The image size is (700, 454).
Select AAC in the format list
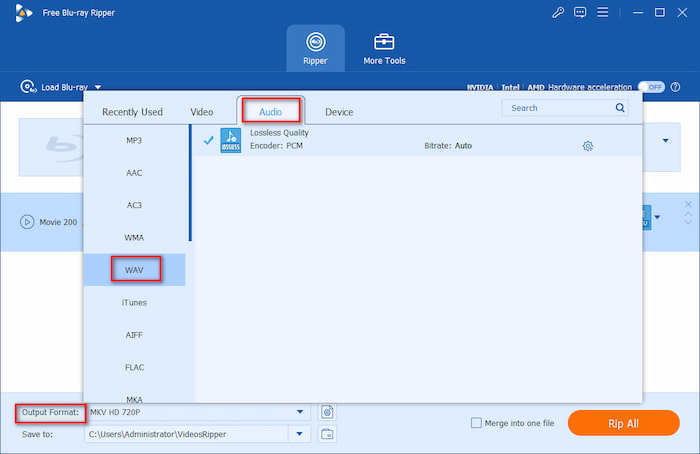pyautogui.click(x=134, y=173)
